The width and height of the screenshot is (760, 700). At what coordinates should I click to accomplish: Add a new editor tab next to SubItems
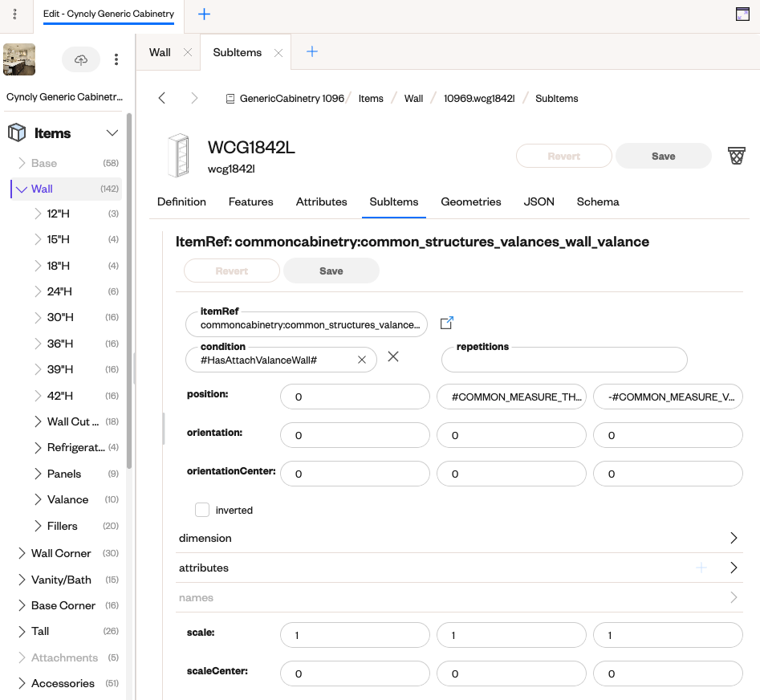(312, 51)
